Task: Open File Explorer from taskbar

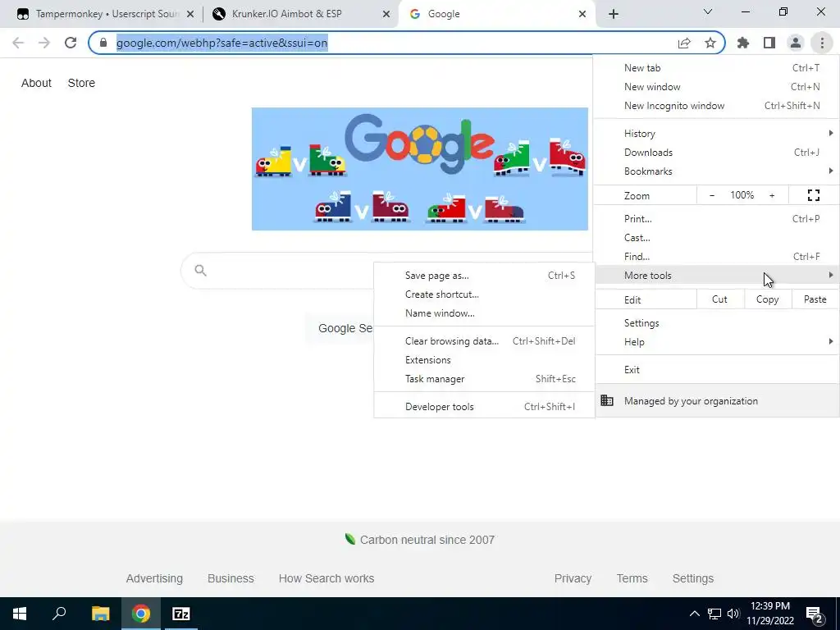Action: (x=100, y=614)
